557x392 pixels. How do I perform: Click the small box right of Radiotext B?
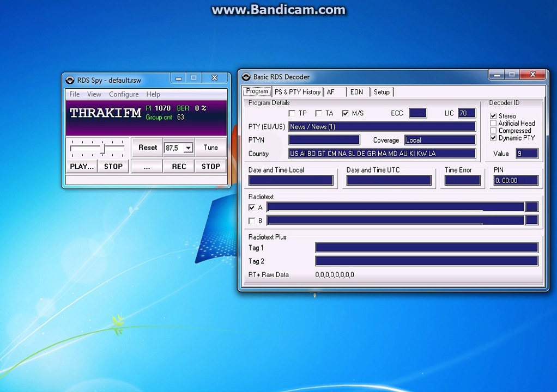(x=532, y=220)
